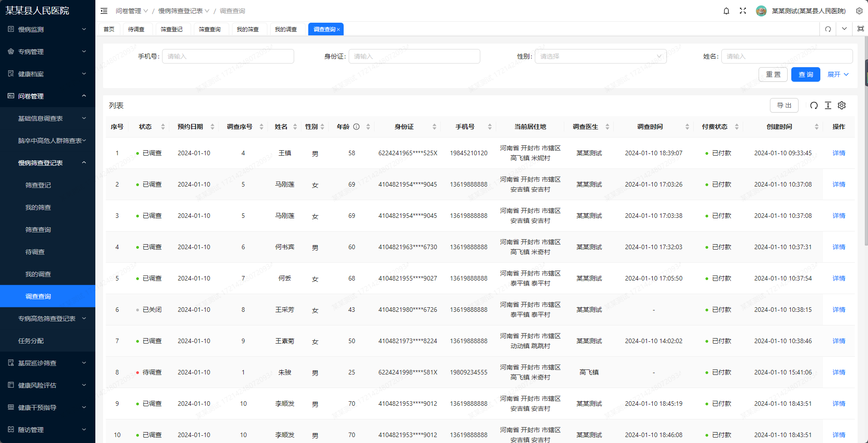The width and height of the screenshot is (868, 443).
Task: Sort by 预约日期 column
Action: click(212, 127)
